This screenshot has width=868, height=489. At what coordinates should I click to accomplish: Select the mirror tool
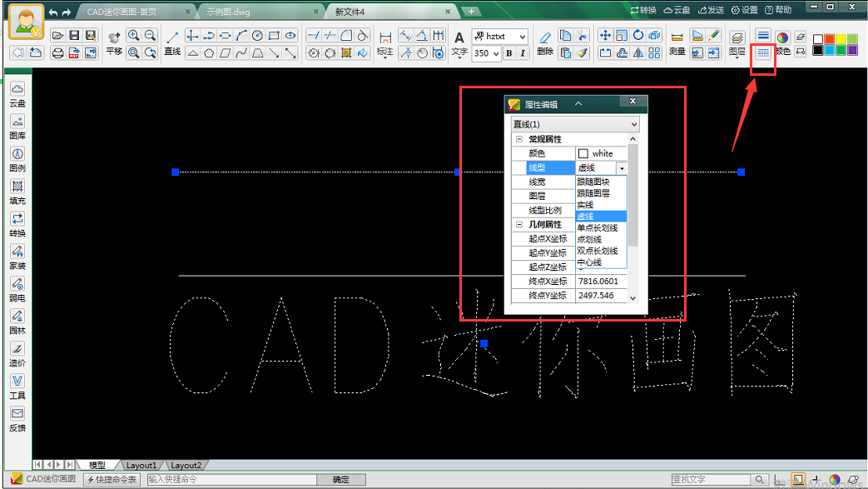pos(638,52)
